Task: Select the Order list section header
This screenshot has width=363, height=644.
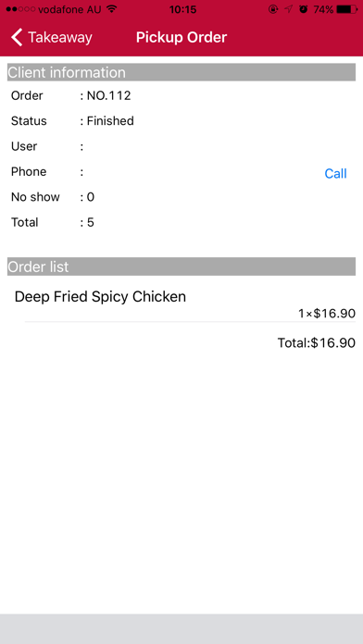Action: coord(181,266)
